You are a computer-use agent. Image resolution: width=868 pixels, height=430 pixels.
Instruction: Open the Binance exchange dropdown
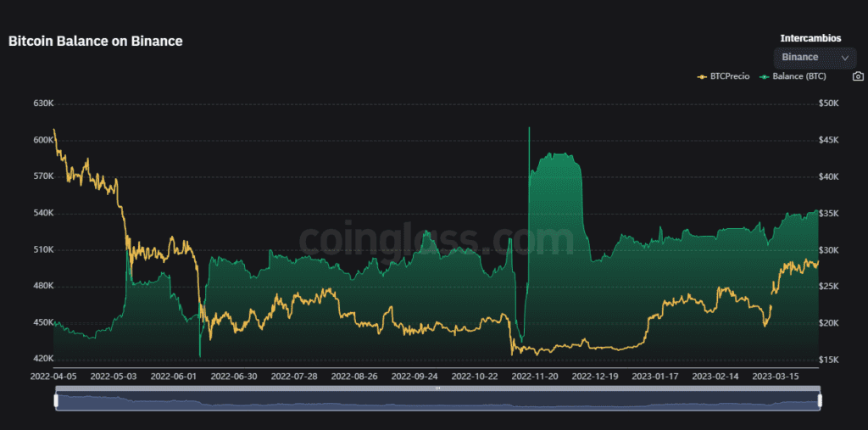(815, 57)
